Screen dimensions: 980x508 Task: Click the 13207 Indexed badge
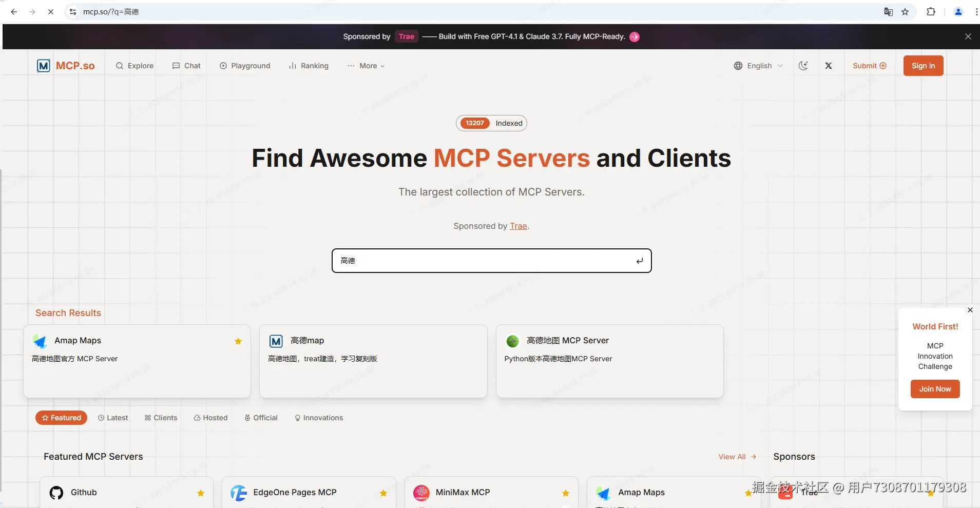[491, 123]
